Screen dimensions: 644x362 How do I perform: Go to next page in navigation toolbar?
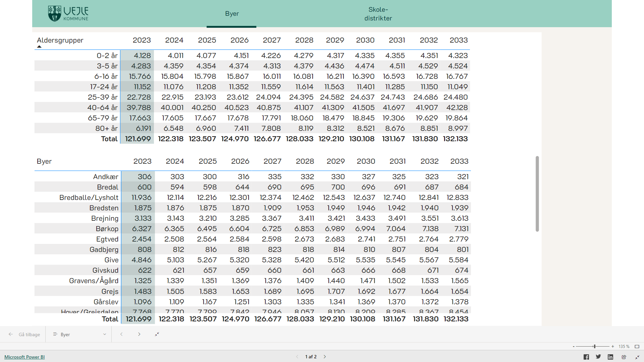click(x=139, y=334)
